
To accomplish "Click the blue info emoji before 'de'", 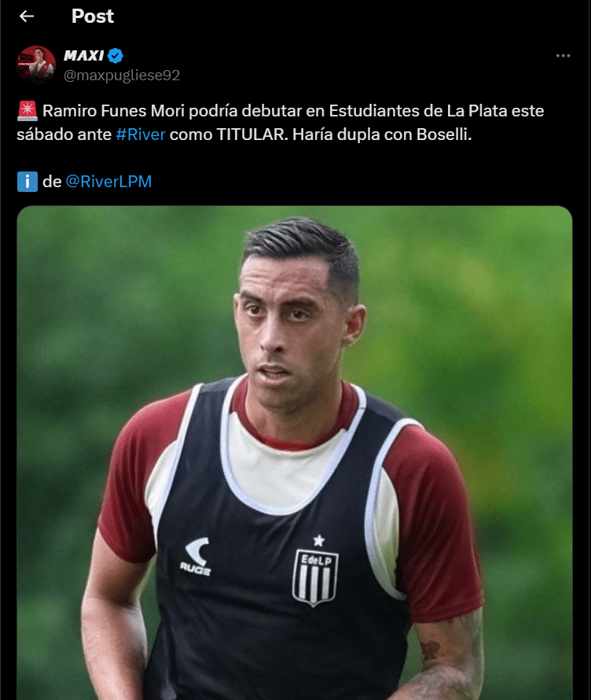I will click(28, 182).
